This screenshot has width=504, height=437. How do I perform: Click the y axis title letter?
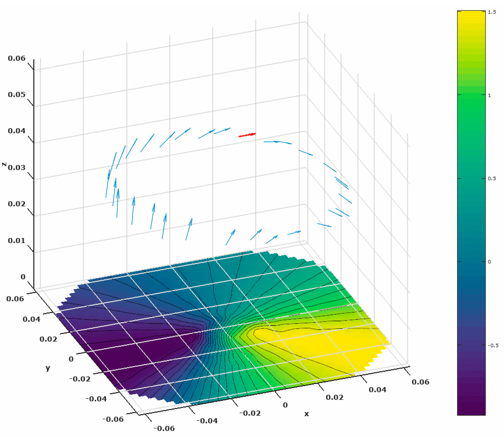click(x=48, y=368)
